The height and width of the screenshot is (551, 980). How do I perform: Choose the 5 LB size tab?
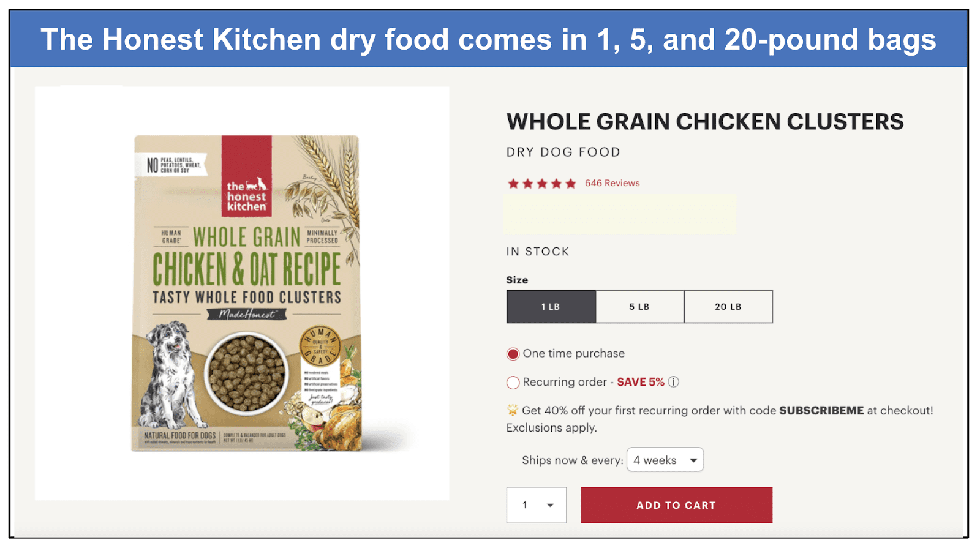point(639,307)
